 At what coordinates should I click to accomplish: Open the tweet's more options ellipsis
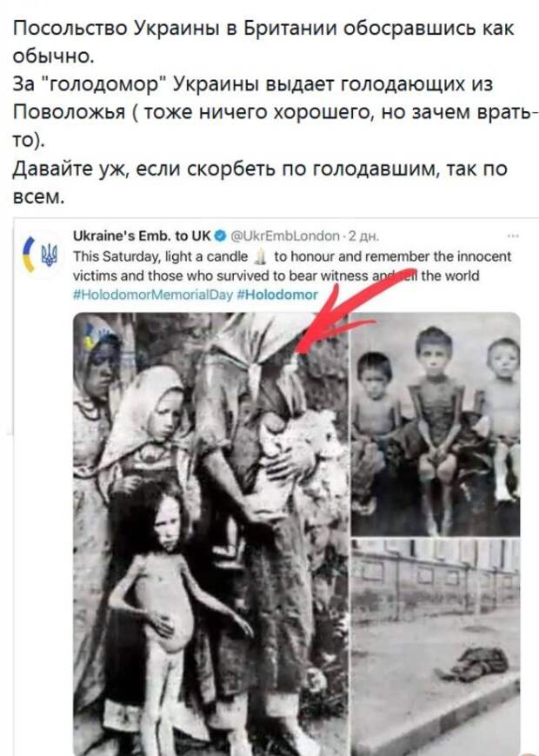coord(513,235)
